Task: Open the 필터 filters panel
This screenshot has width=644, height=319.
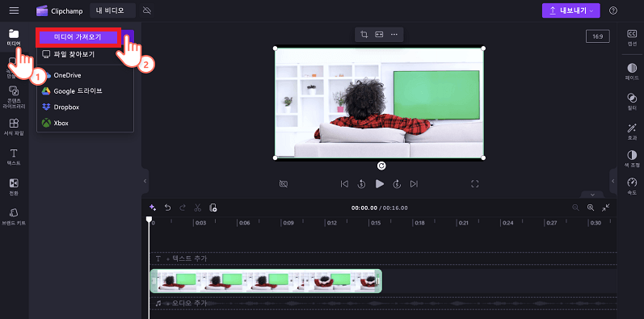Action: click(x=632, y=102)
